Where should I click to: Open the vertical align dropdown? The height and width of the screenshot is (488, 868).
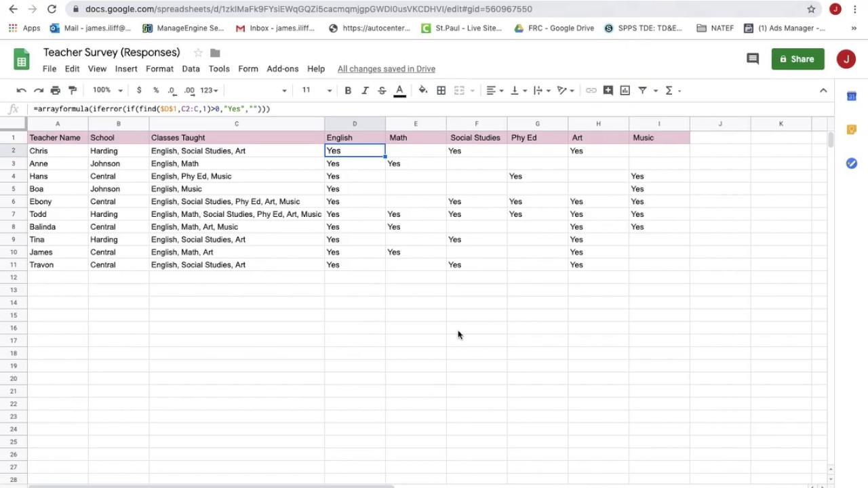pos(519,90)
